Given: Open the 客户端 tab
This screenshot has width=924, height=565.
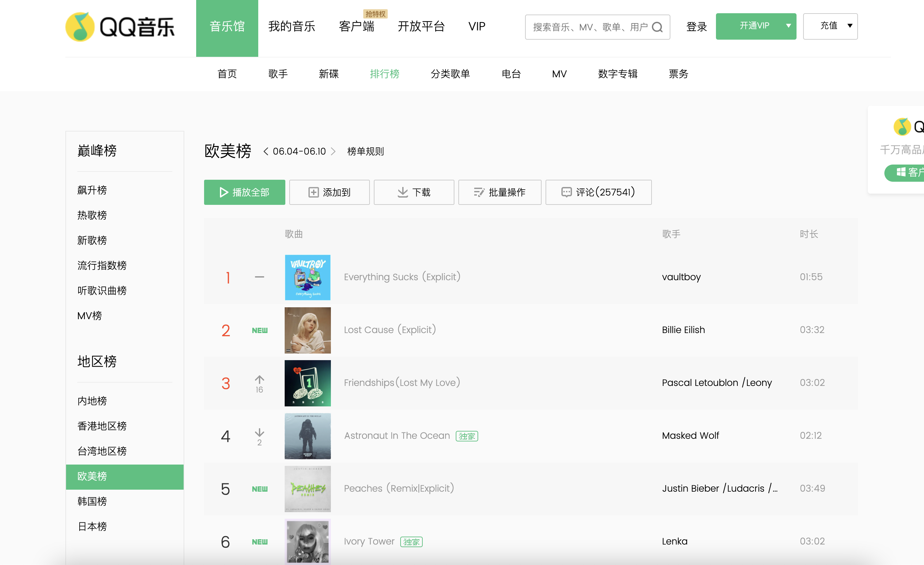Looking at the screenshot, I should point(356,26).
